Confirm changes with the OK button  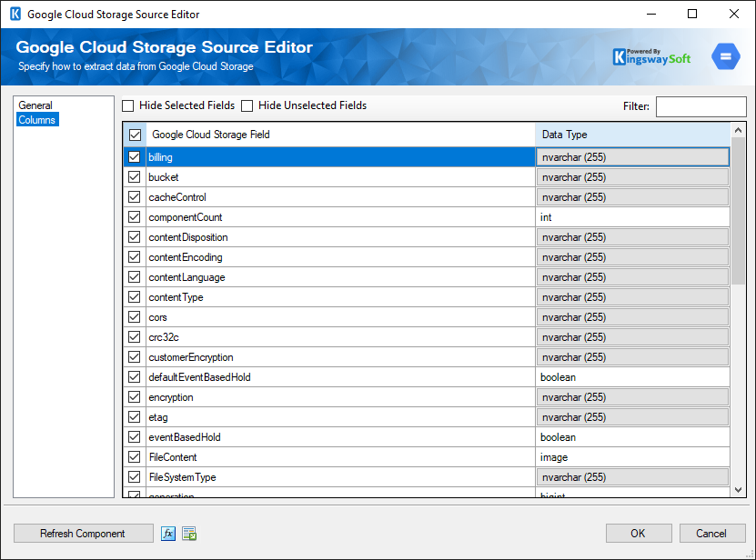pos(639,534)
